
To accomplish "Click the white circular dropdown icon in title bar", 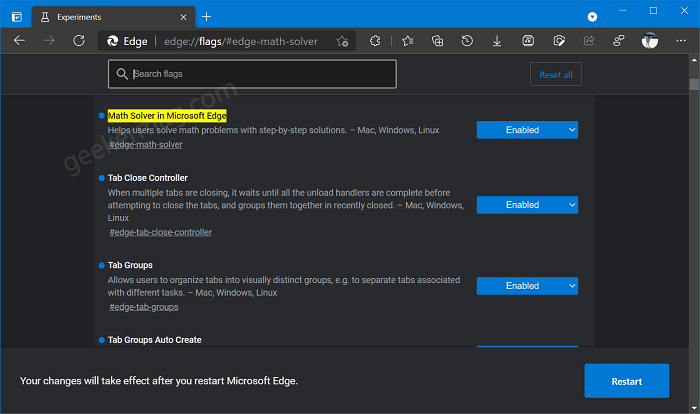I will (x=592, y=17).
